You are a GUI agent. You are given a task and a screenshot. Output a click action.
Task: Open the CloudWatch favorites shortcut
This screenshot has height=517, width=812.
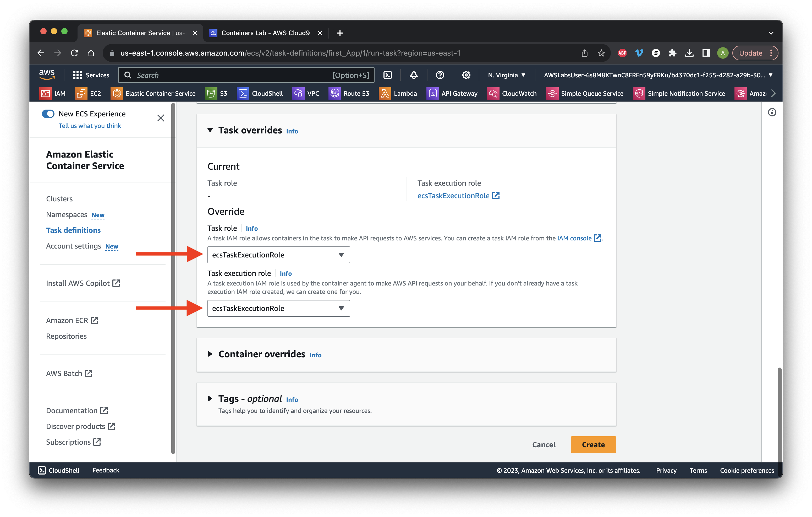pos(512,94)
